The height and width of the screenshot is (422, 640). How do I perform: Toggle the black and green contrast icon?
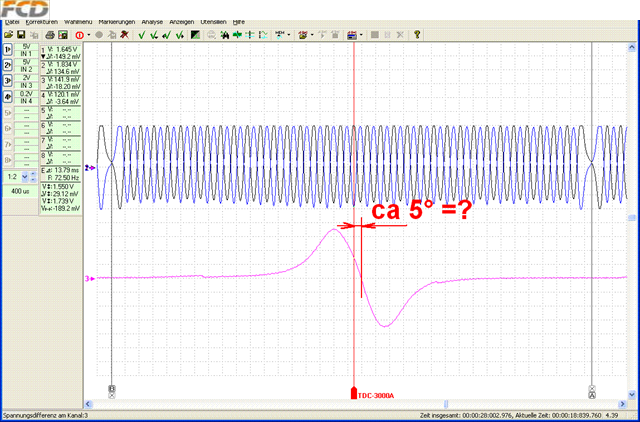[x=195, y=35]
